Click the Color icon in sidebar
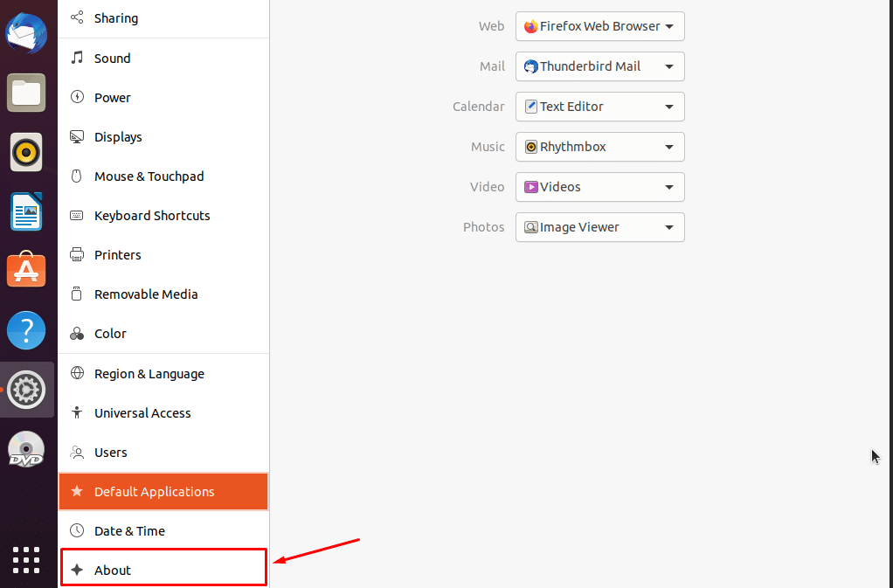 point(77,333)
